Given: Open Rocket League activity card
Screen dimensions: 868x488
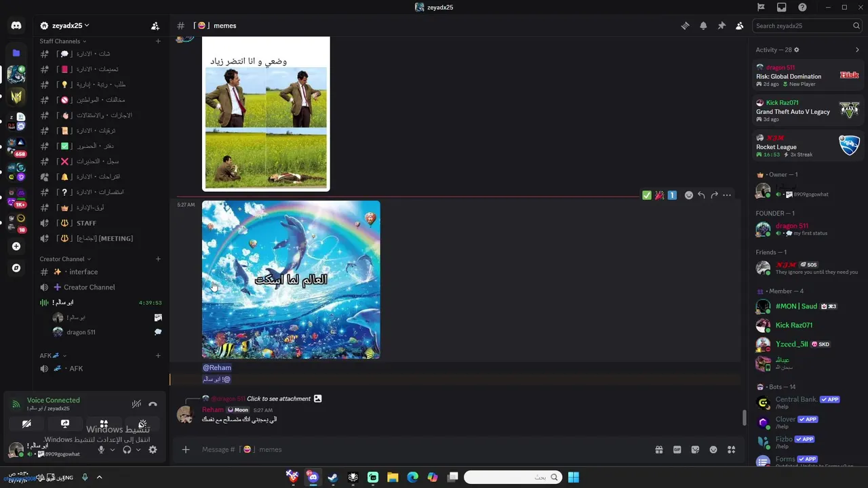Looking at the screenshot, I should (x=808, y=146).
